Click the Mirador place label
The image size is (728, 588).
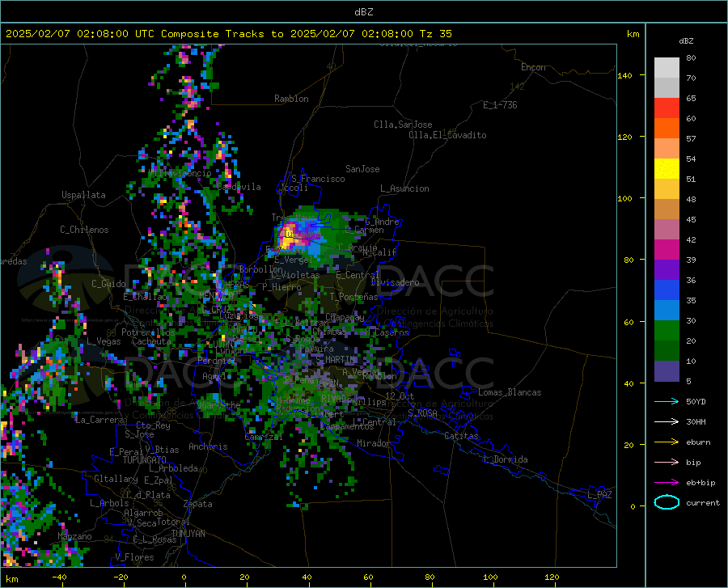coord(373,443)
